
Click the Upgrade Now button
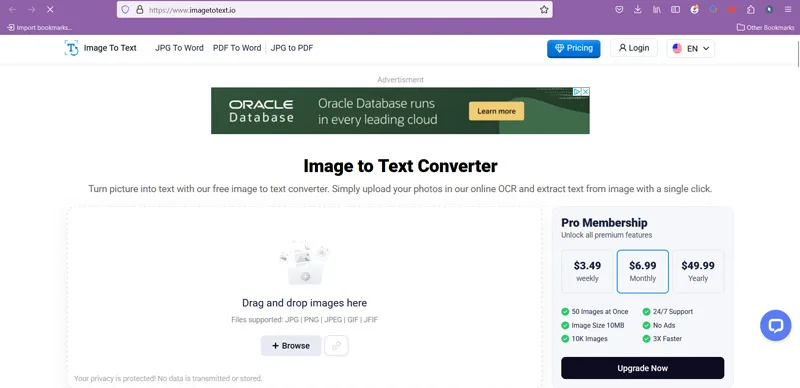pos(642,368)
